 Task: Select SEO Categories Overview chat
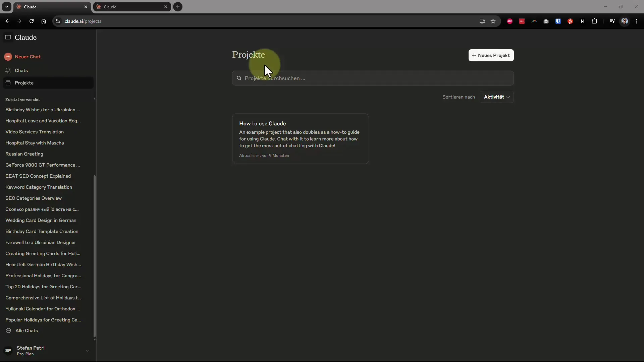(x=34, y=198)
